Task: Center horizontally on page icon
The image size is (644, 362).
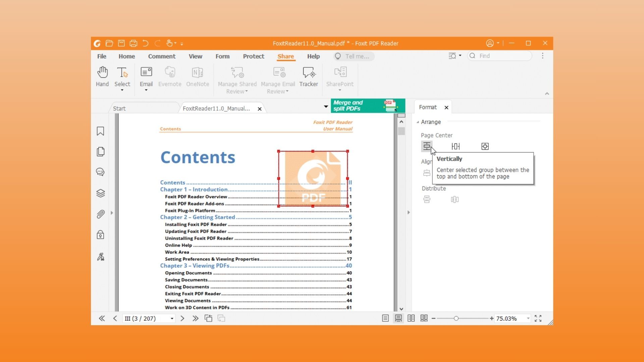Action: click(x=455, y=146)
